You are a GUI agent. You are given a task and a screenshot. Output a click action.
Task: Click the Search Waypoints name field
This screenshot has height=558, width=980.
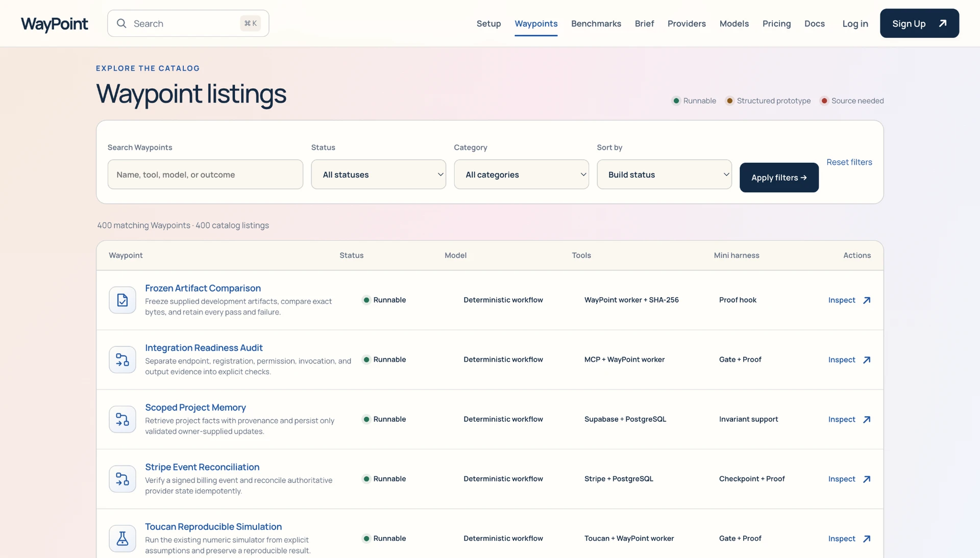[205, 175]
